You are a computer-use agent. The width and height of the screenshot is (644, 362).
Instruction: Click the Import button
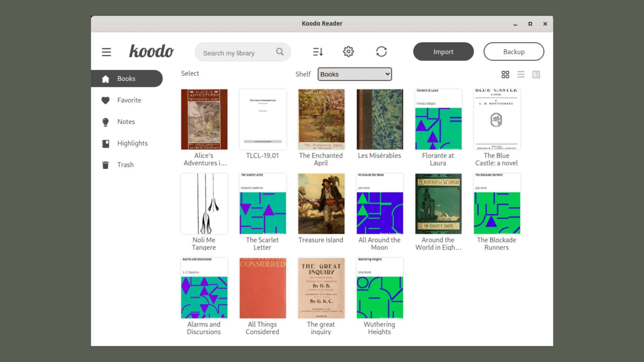click(443, 52)
